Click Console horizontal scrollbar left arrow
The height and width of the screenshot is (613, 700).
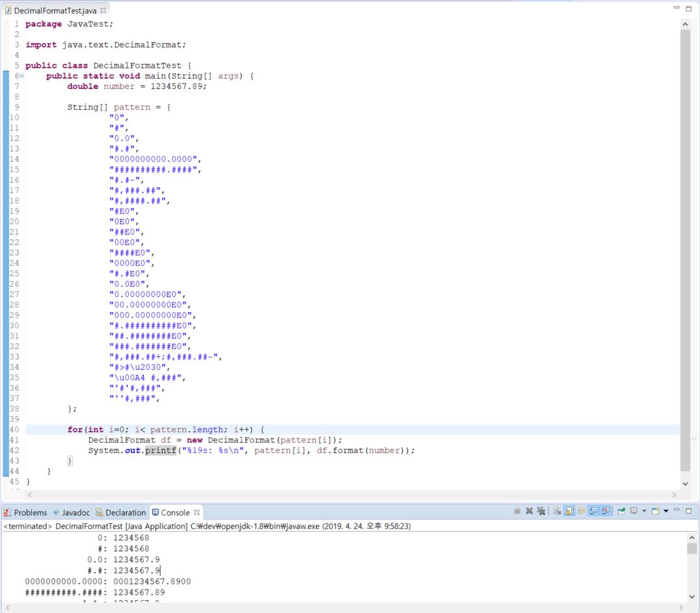[x=8, y=608]
